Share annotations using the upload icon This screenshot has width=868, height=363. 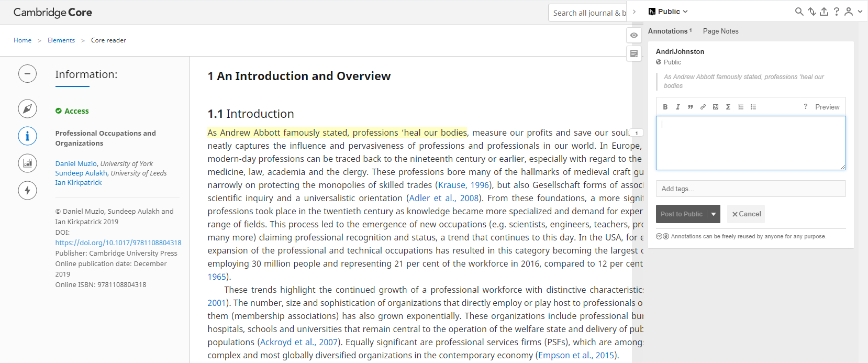tap(824, 12)
